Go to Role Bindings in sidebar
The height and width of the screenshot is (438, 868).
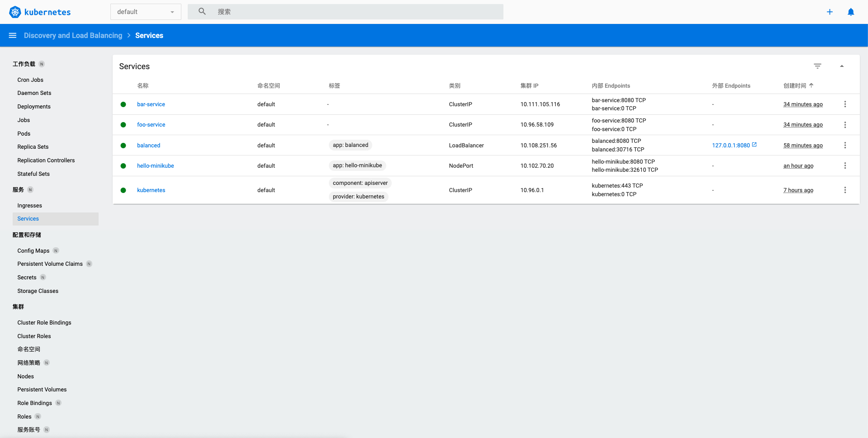coord(35,403)
